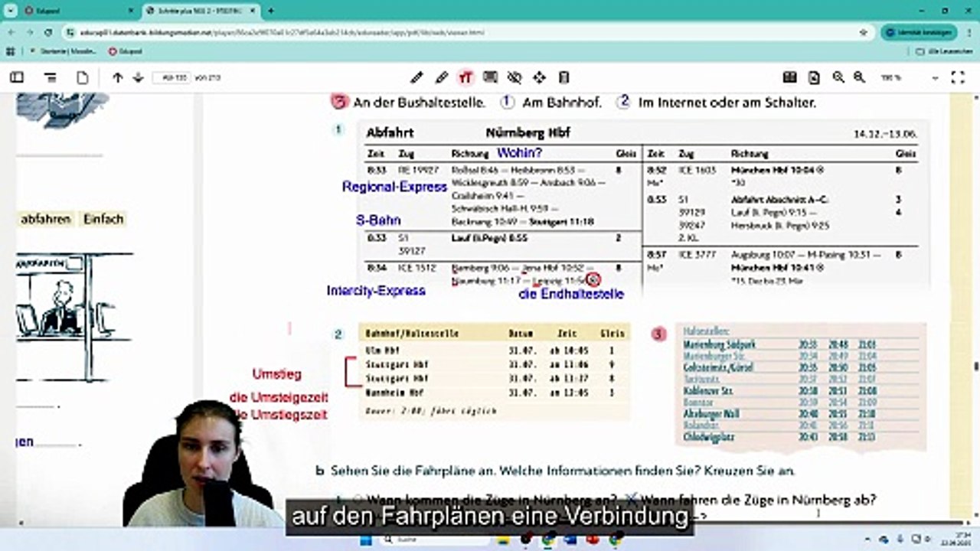Viewport: 980px width, 551px height.
Task: Click the browser back arrow
Action: (x=11, y=33)
